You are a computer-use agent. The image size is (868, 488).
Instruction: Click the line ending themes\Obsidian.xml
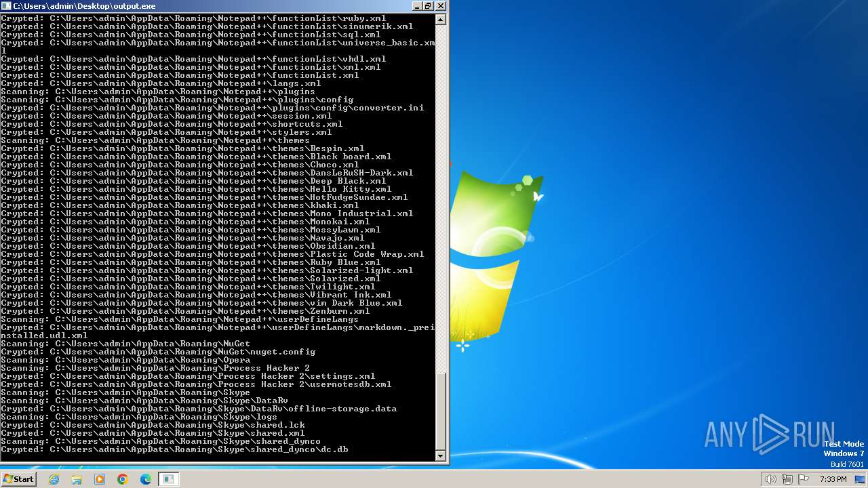click(188, 246)
